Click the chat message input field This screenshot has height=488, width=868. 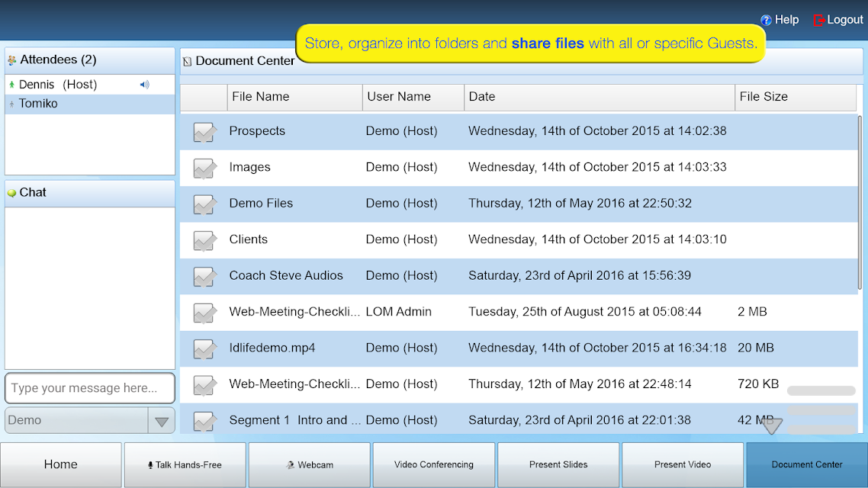pyautogui.click(x=90, y=388)
